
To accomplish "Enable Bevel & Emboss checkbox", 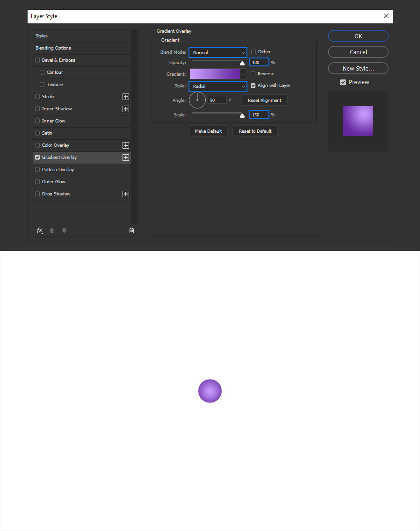I will point(37,60).
